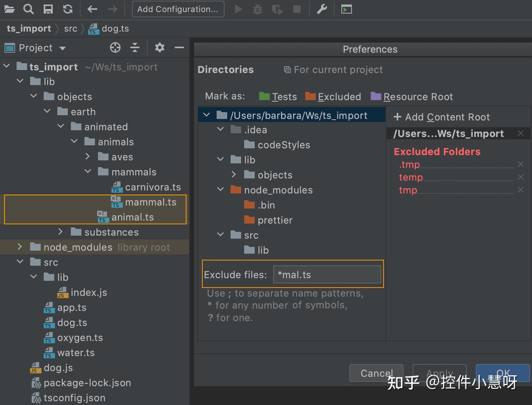Collapse all nodes in Project panel
This screenshot has height=405, width=532.
[x=135, y=47]
